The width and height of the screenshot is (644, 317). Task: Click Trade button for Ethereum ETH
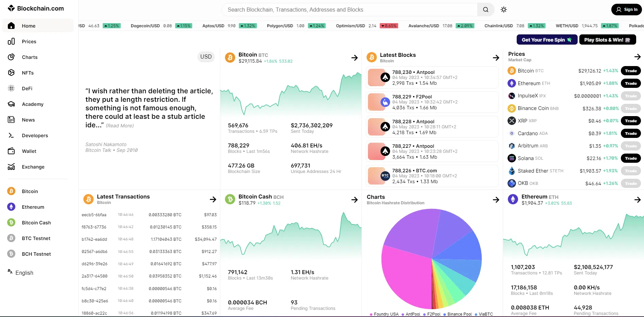[x=631, y=83]
